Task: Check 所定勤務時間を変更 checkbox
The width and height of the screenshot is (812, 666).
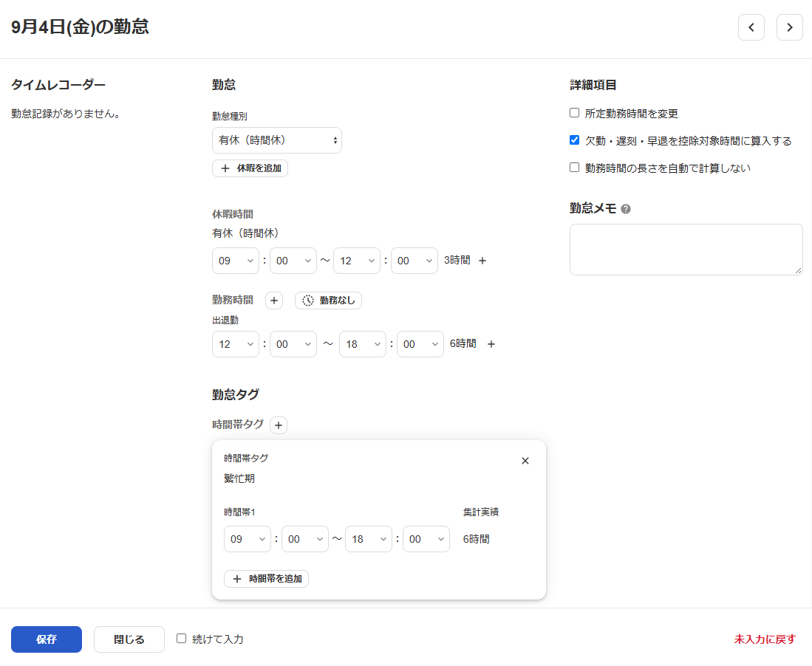Action: pos(574,113)
